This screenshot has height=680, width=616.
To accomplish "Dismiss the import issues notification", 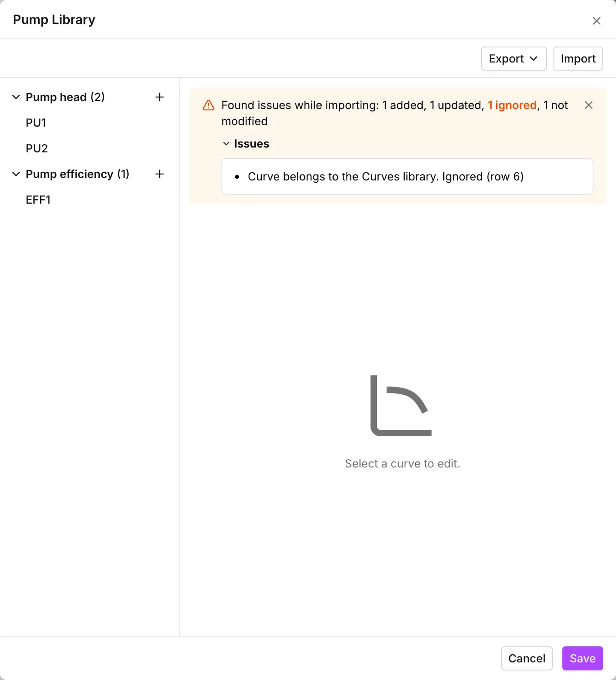I will click(589, 105).
